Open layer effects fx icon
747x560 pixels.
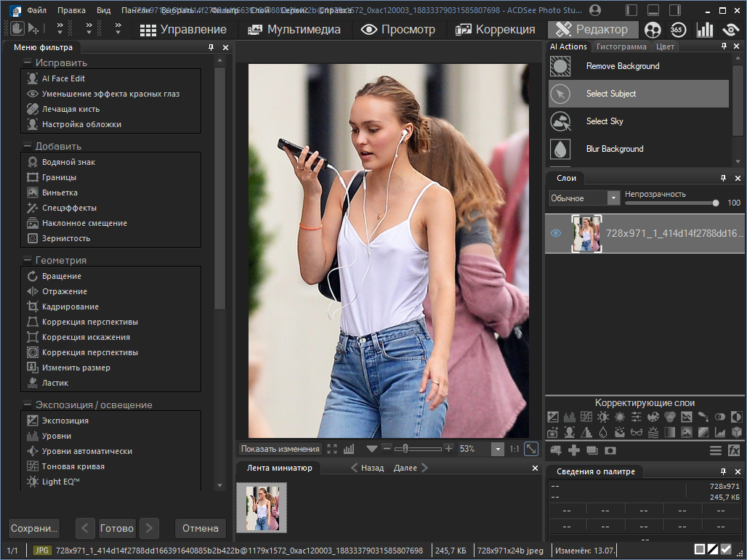tap(734, 450)
